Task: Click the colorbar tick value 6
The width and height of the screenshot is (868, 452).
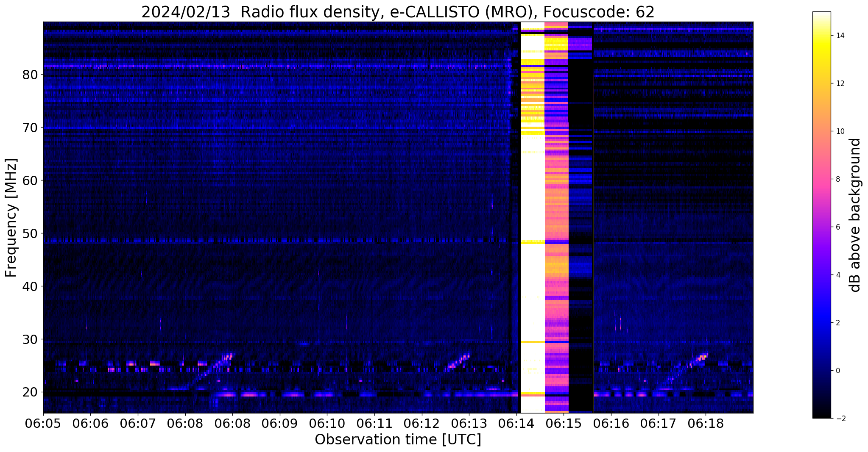Action: [837, 227]
